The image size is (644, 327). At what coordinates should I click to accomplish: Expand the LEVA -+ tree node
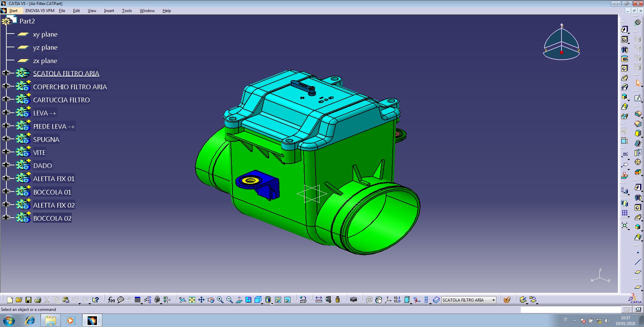pyautogui.click(x=5, y=112)
